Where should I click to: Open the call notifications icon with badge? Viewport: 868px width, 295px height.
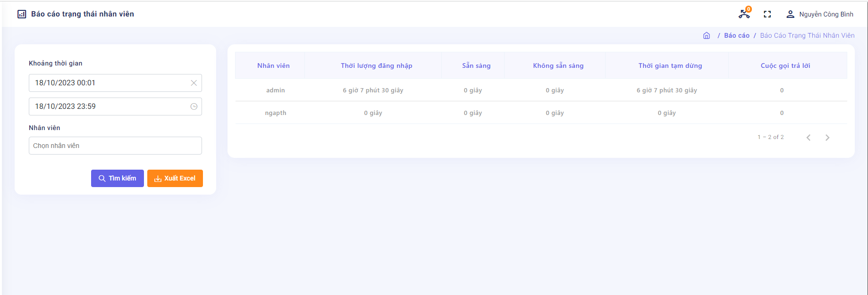tap(745, 14)
